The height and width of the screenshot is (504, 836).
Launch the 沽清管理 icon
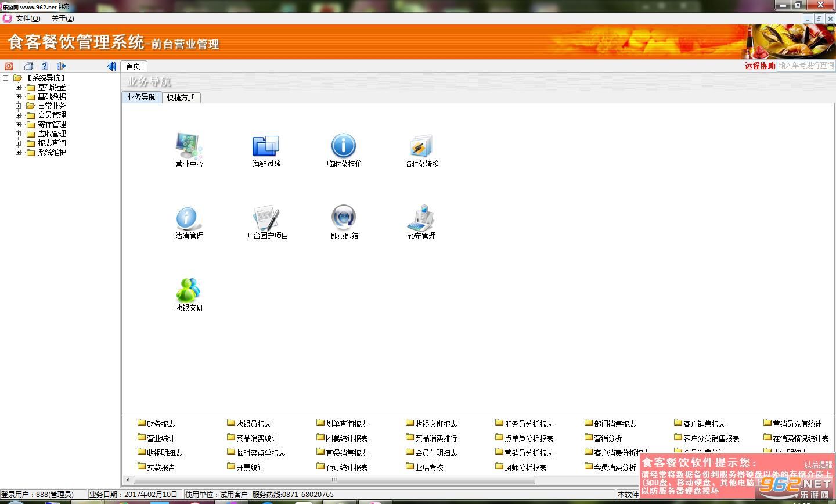point(189,218)
